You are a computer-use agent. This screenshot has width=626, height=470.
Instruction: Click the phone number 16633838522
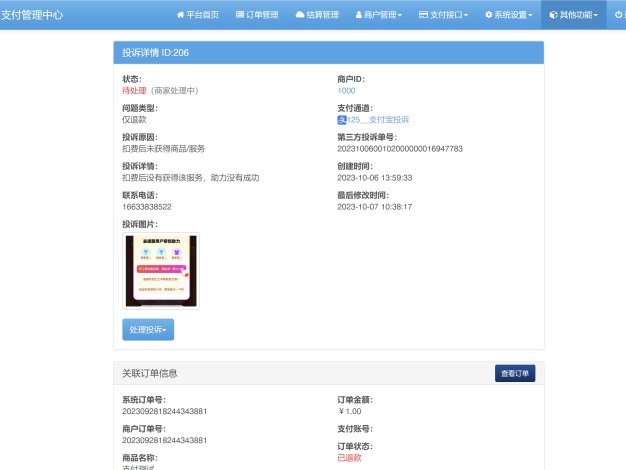point(147,207)
